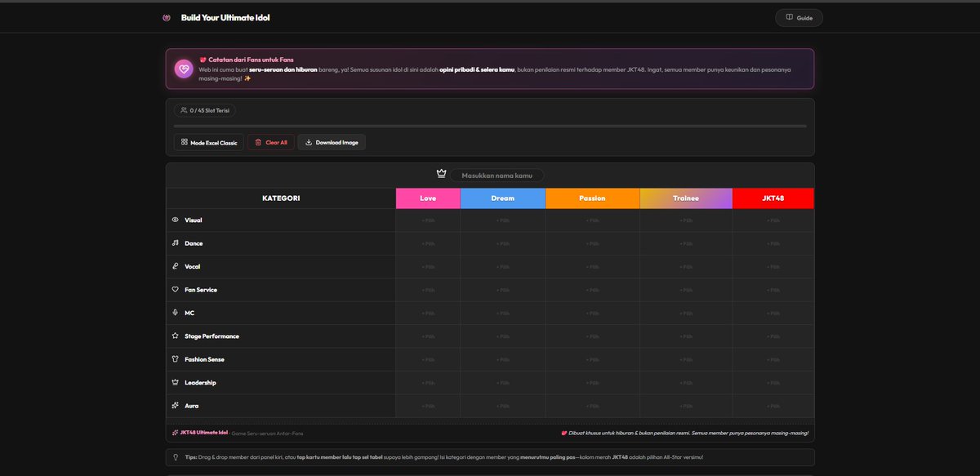Pick a member for Vocal under Passion

coord(592,267)
